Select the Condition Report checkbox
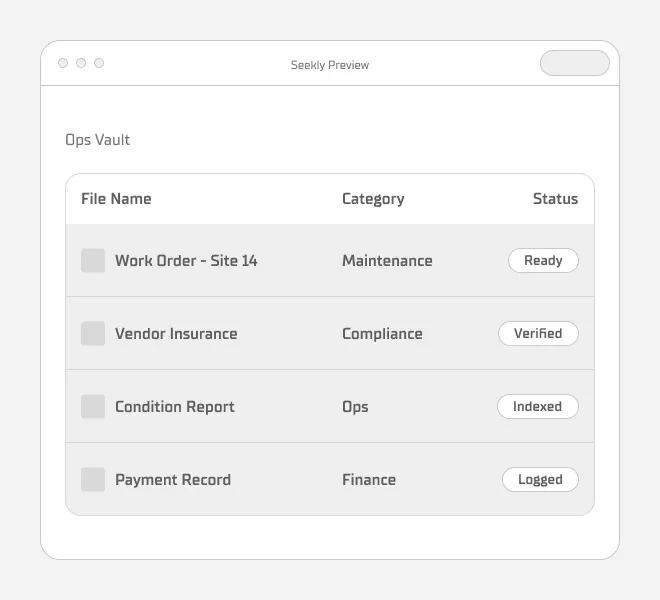The height and width of the screenshot is (600, 660). point(93,407)
